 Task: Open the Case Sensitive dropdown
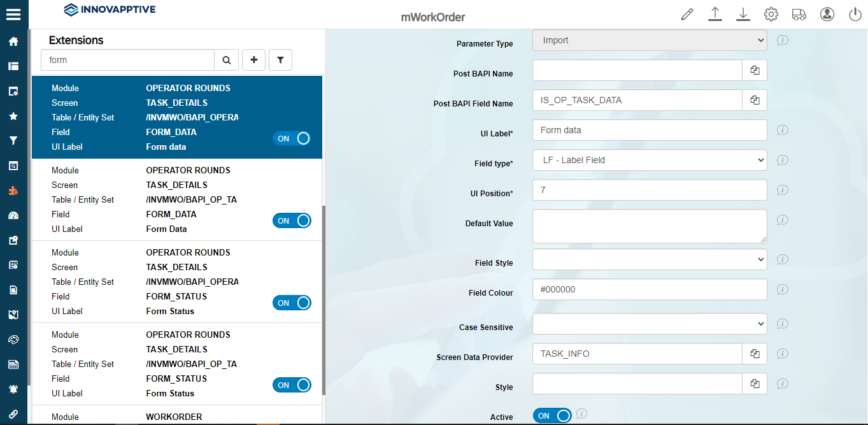pyautogui.click(x=649, y=324)
